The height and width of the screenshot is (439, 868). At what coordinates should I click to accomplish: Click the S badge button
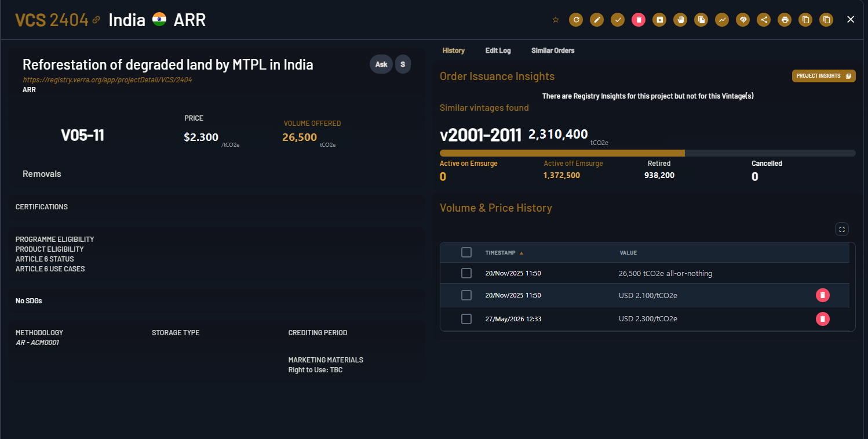click(x=403, y=64)
